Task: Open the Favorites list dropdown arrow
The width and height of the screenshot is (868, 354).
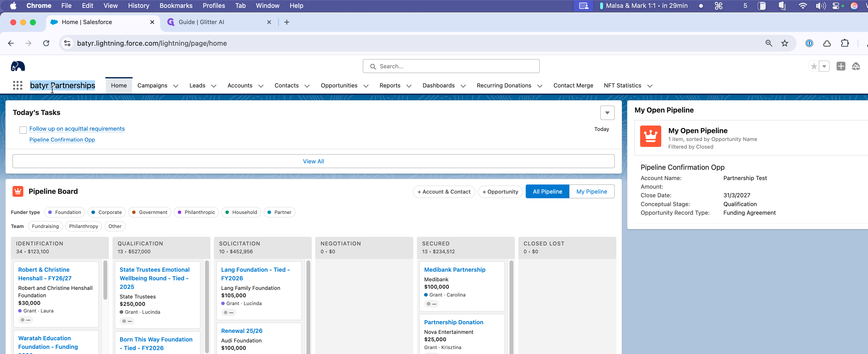Action: coord(824,66)
